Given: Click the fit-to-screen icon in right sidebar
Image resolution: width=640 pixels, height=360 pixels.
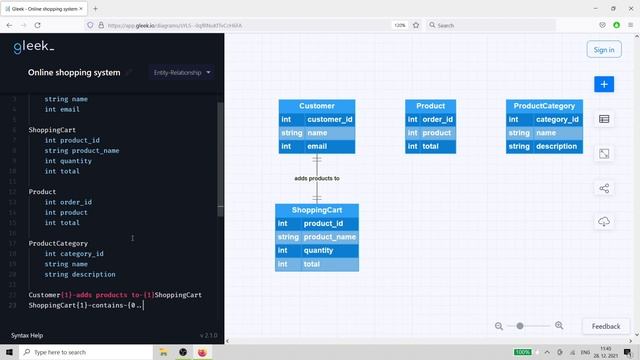Looking at the screenshot, I should (604, 154).
